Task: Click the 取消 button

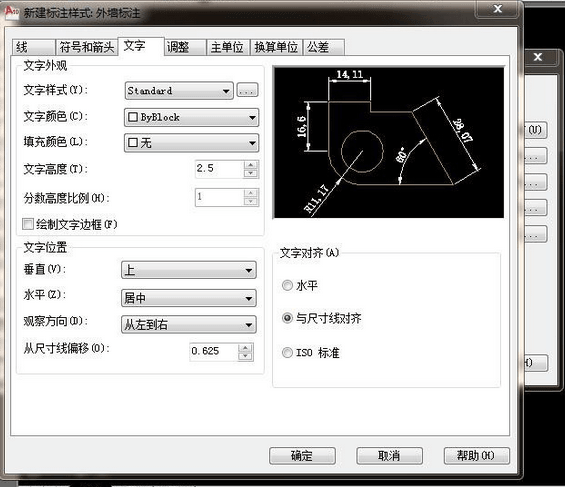Action: coord(389,456)
